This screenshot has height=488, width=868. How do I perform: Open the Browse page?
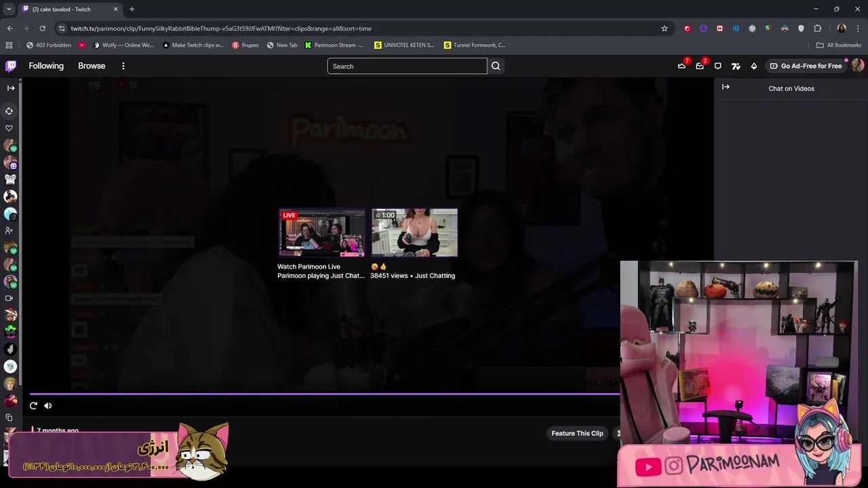click(92, 66)
